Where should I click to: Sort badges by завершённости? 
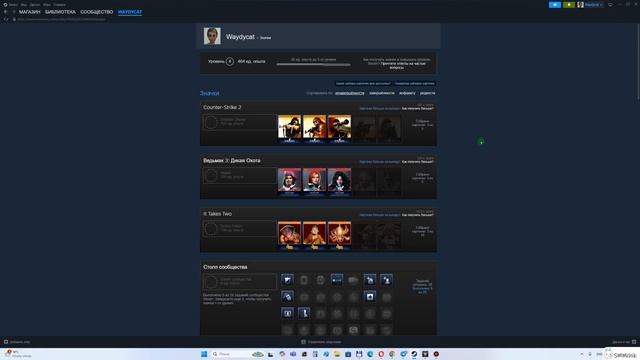pos(382,93)
